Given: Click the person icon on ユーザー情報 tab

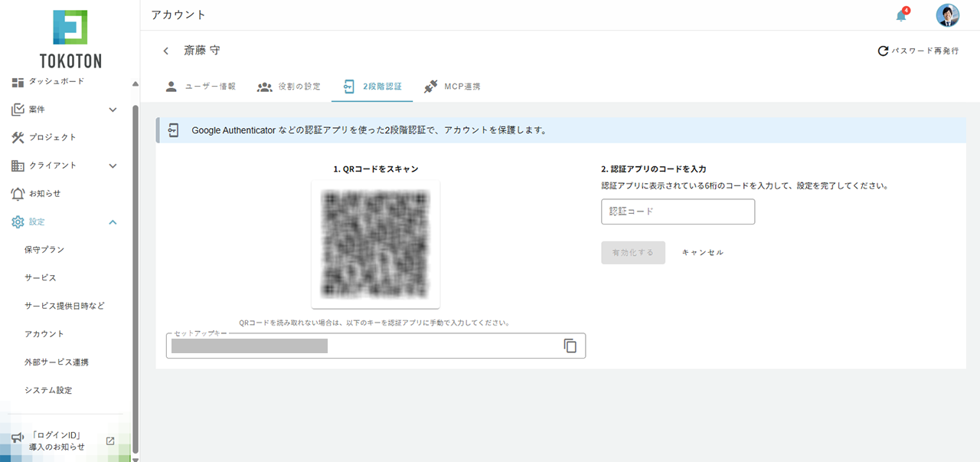Looking at the screenshot, I should pos(171,87).
